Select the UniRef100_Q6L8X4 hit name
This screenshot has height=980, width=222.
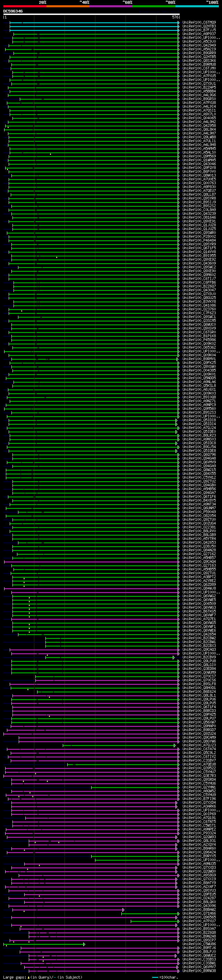click(x=199, y=129)
